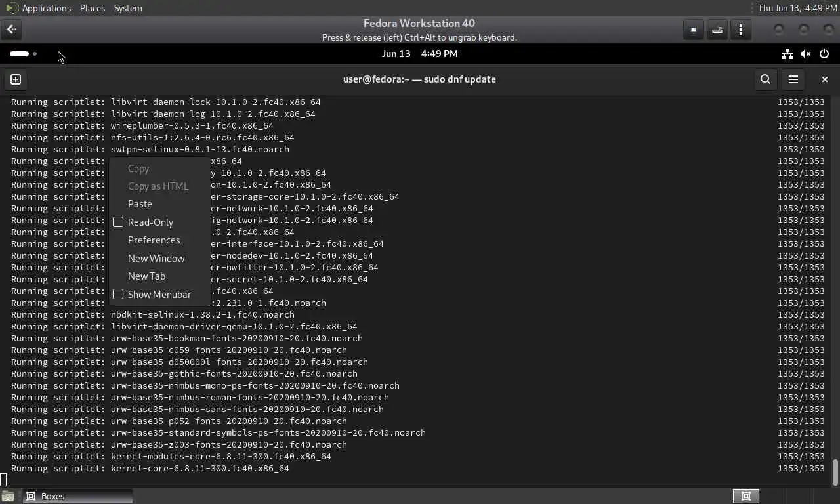This screenshot has height=504, width=840.
Task: Click line 'nbdkit-selinux-1.38.2-1.fc40.noarch'
Action: (203, 315)
